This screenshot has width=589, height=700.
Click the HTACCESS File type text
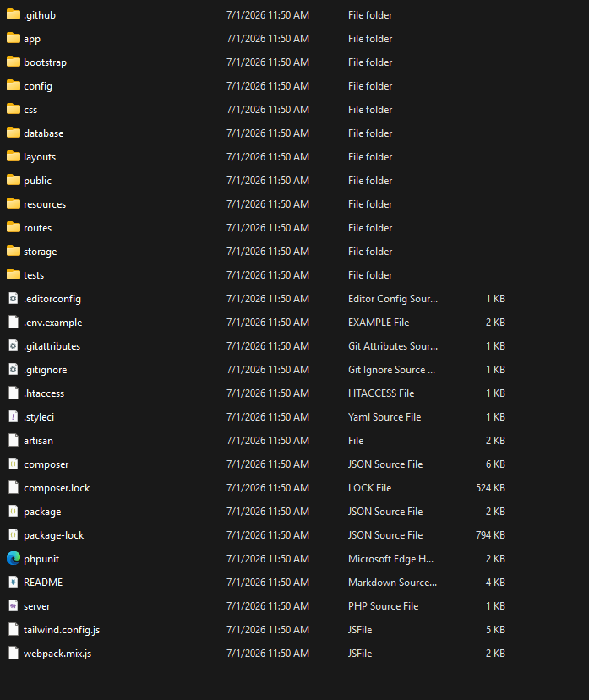(381, 393)
